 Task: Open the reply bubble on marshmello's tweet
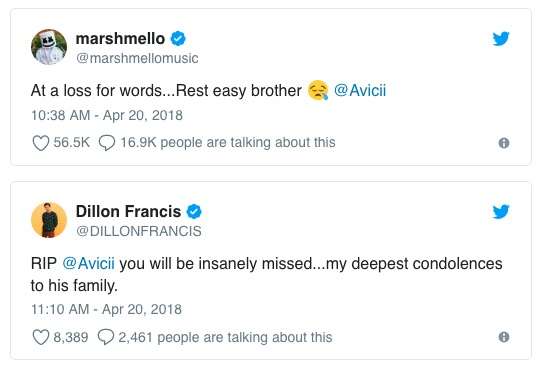click(x=107, y=143)
